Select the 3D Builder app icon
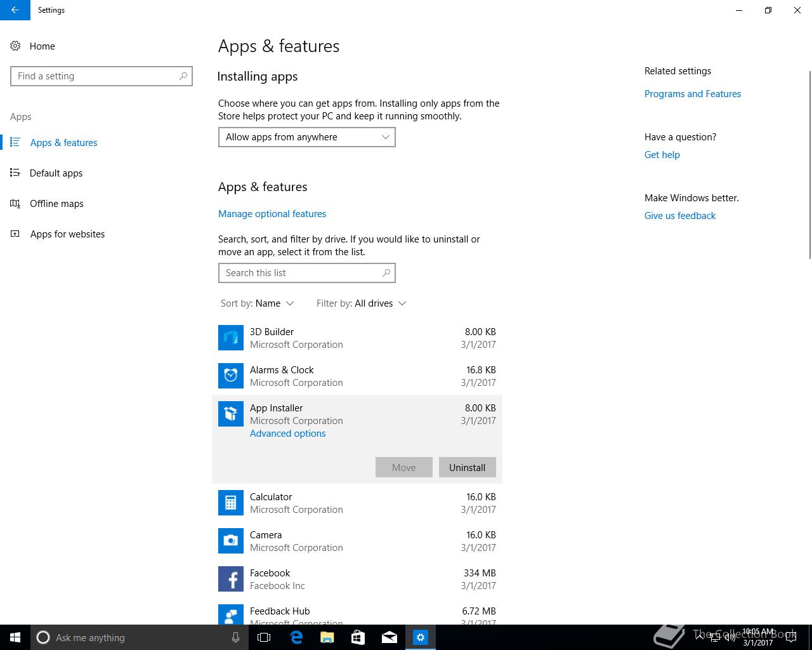 click(x=231, y=338)
